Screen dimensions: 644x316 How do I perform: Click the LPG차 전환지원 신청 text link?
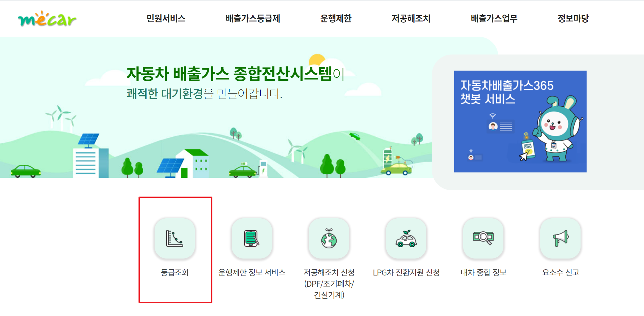[x=406, y=272]
